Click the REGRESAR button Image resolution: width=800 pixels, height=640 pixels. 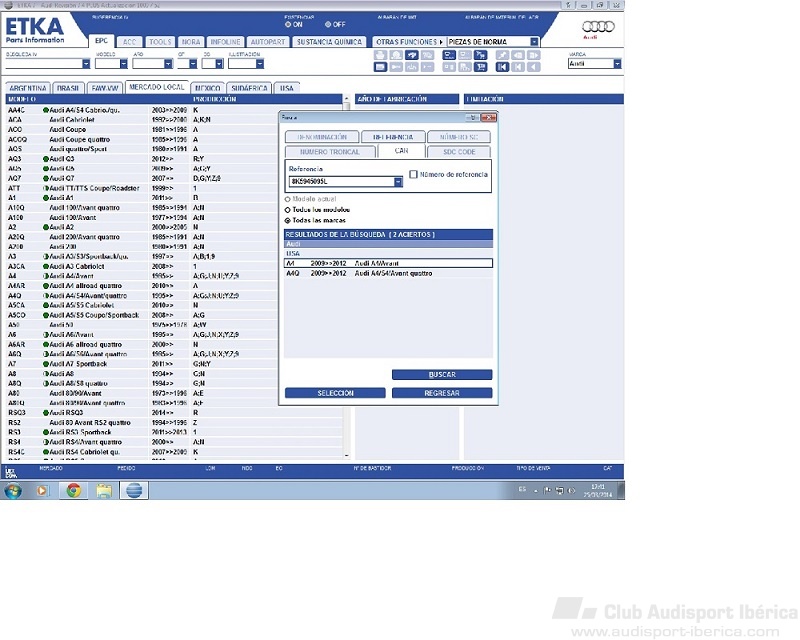point(442,393)
